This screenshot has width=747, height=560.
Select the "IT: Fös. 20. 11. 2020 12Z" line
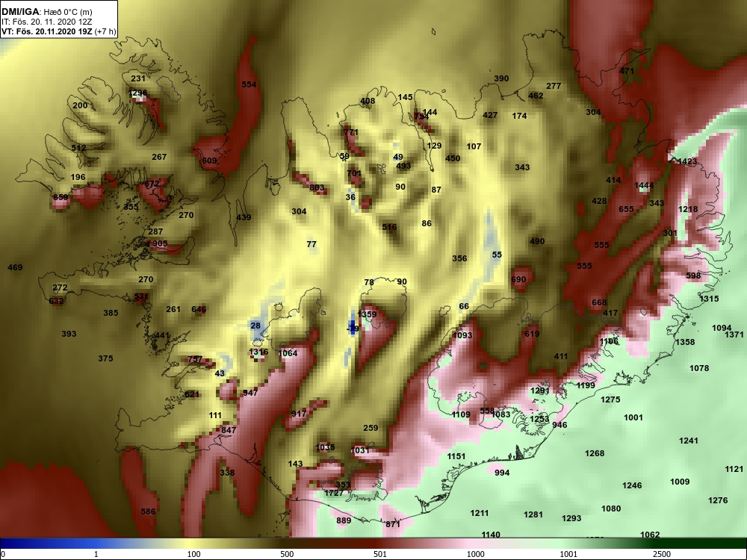tap(46, 22)
